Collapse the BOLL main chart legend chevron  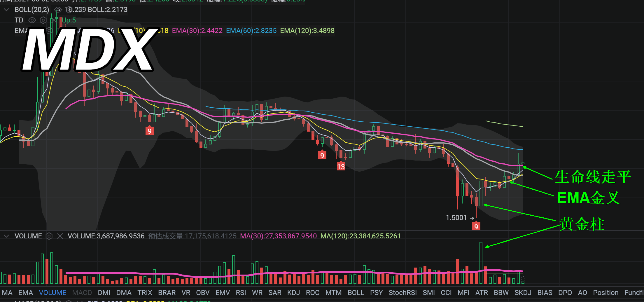[x=6, y=10]
